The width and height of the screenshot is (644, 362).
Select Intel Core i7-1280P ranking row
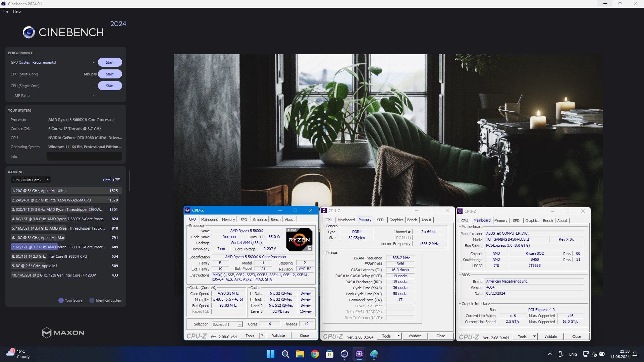click(x=66, y=275)
